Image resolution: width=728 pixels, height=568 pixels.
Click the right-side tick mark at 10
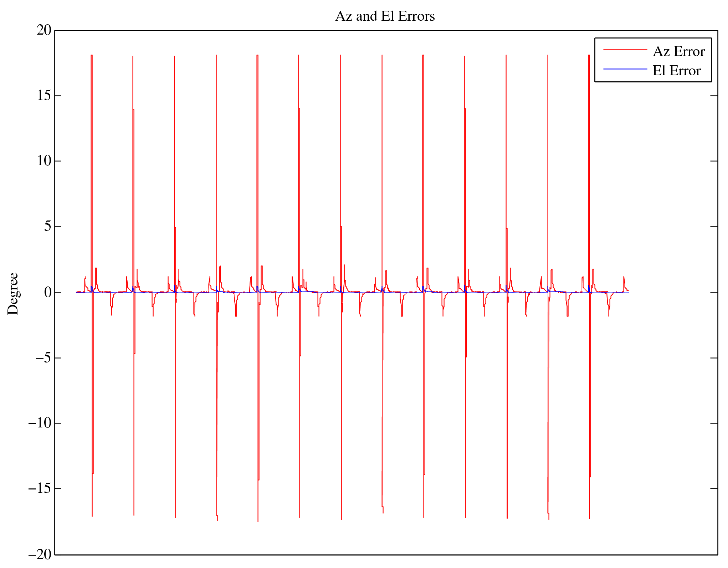[x=714, y=161]
